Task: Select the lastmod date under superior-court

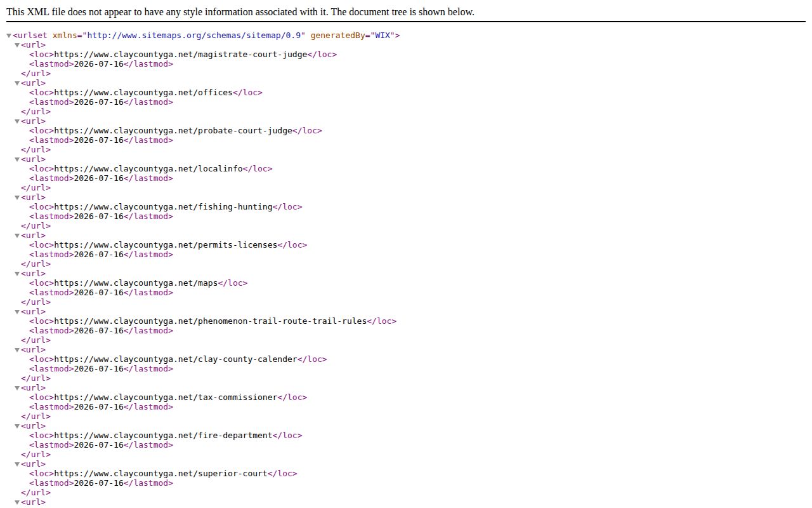Action: pyautogui.click(x=98, y=483)
